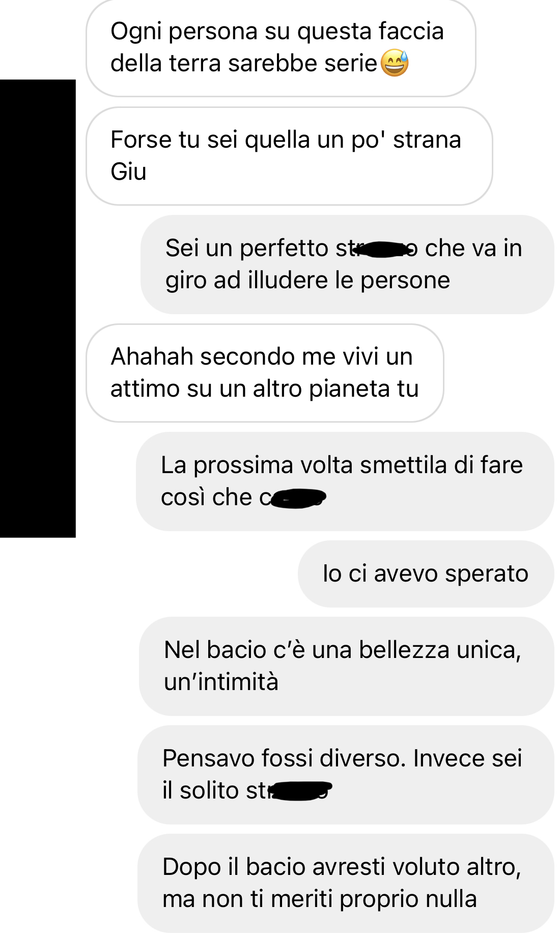
Task: Tap the message 'Sei un perfetto... che va in giro'
Action: pos(347,264)
